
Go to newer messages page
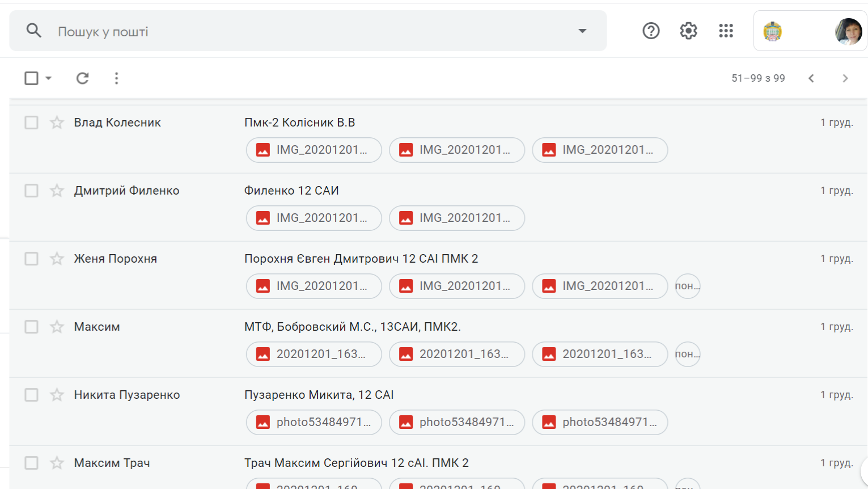click(811, 78)
